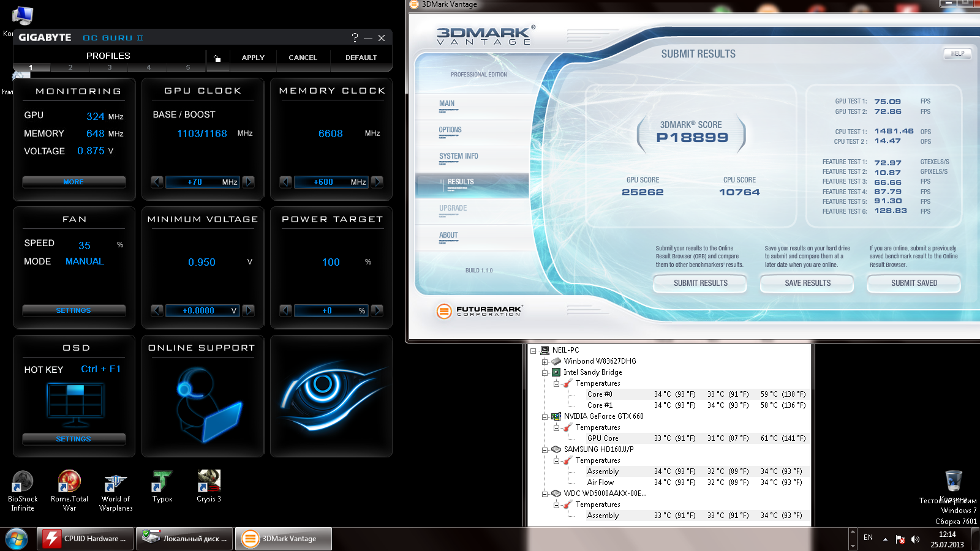Image resolution: width=980 pixels, height=551 pixels.
Task: Open the Windows Start menu orb
Action: coord(17,539)
